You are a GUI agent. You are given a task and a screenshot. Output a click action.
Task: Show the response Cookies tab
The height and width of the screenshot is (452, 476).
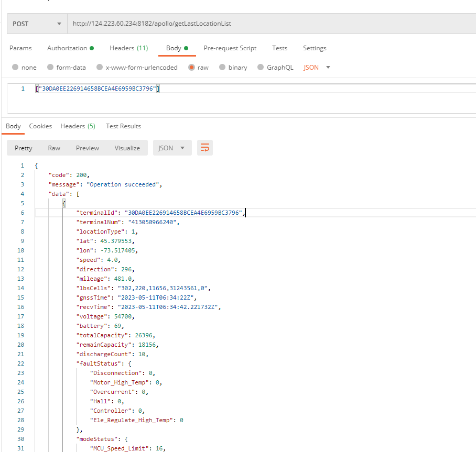click(40, 126)
